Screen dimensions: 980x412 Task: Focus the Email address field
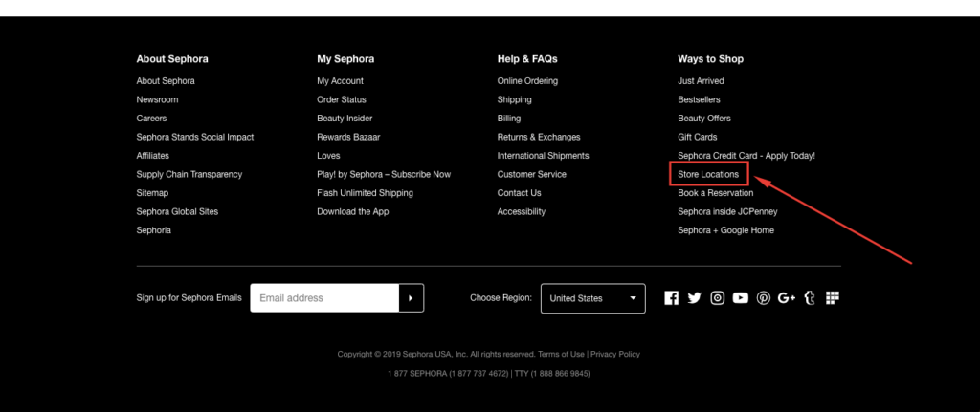point(324,297)
